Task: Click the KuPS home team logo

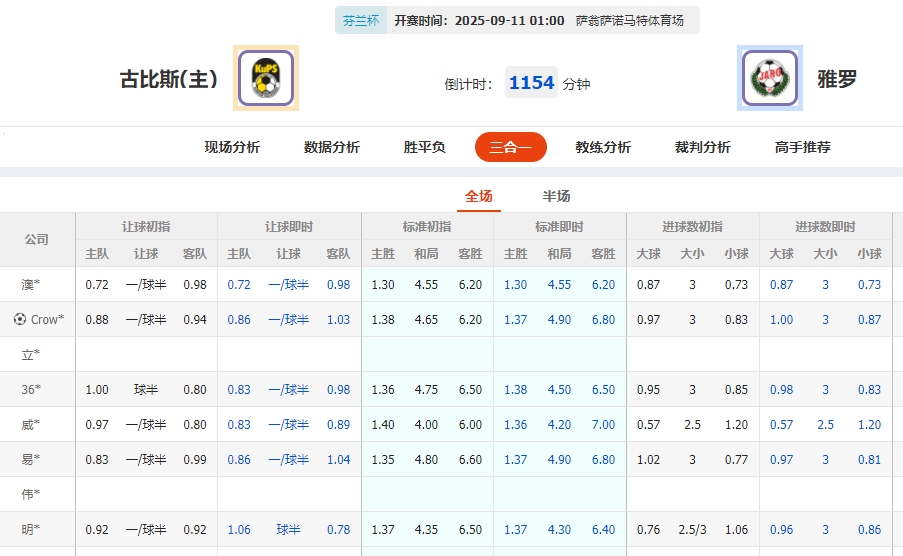Action: pyautogui.click(x=266, y=78)
